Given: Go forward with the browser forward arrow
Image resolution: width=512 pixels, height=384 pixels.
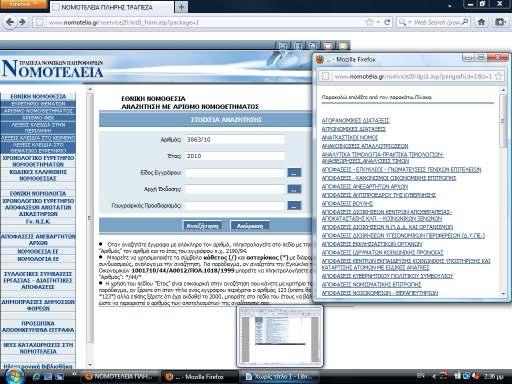Looking at the screenshot, I should 23,22.
